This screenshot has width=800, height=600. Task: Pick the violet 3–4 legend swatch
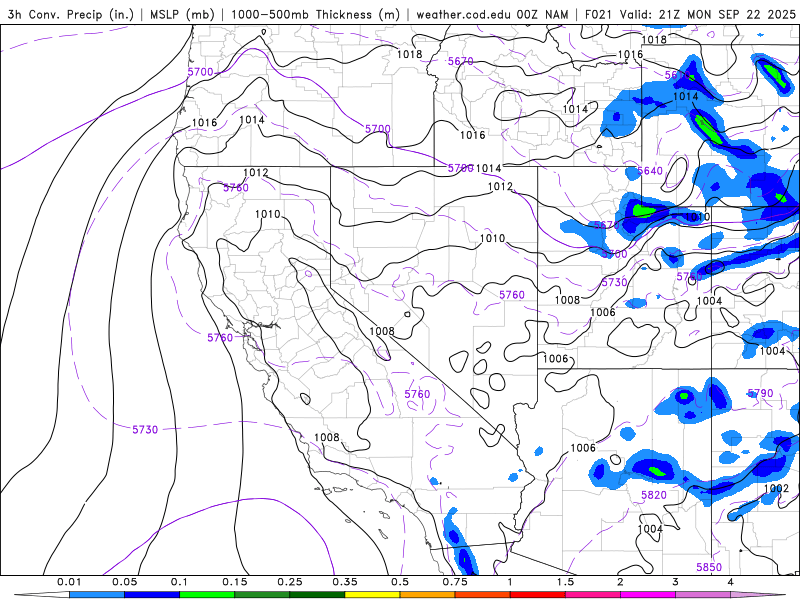pos(703,595)
